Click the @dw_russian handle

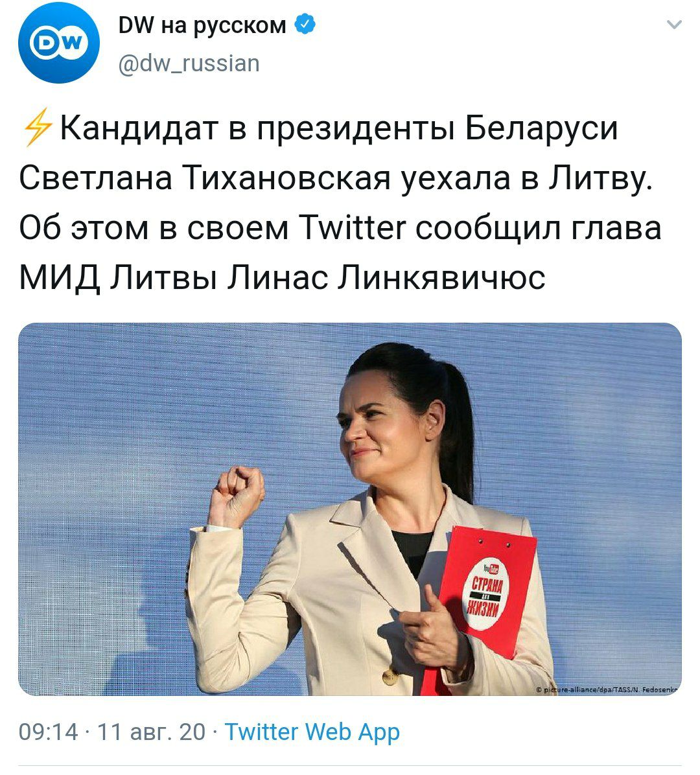coord(189,64)
